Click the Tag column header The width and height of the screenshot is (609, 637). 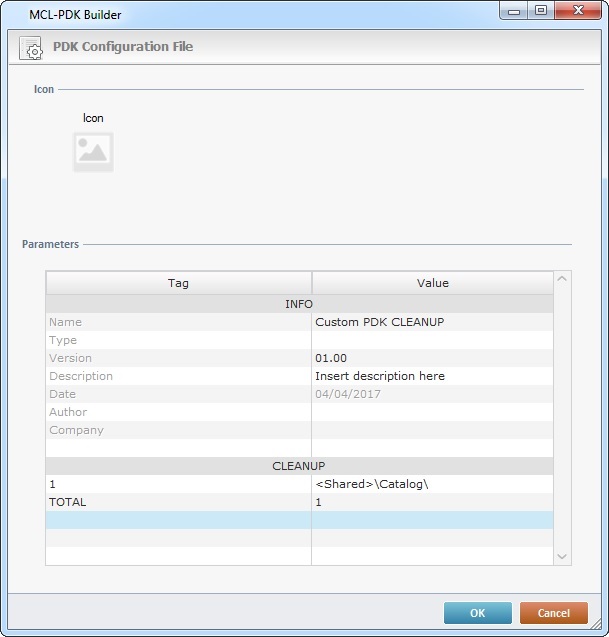pyautogui.click(x=178, y=283)
